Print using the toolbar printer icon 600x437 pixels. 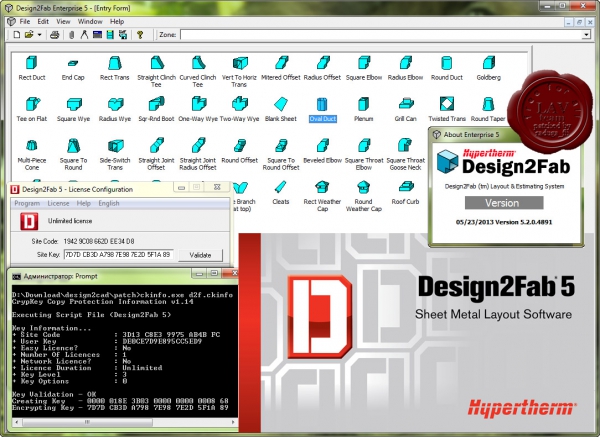click(x=54, y=35)
